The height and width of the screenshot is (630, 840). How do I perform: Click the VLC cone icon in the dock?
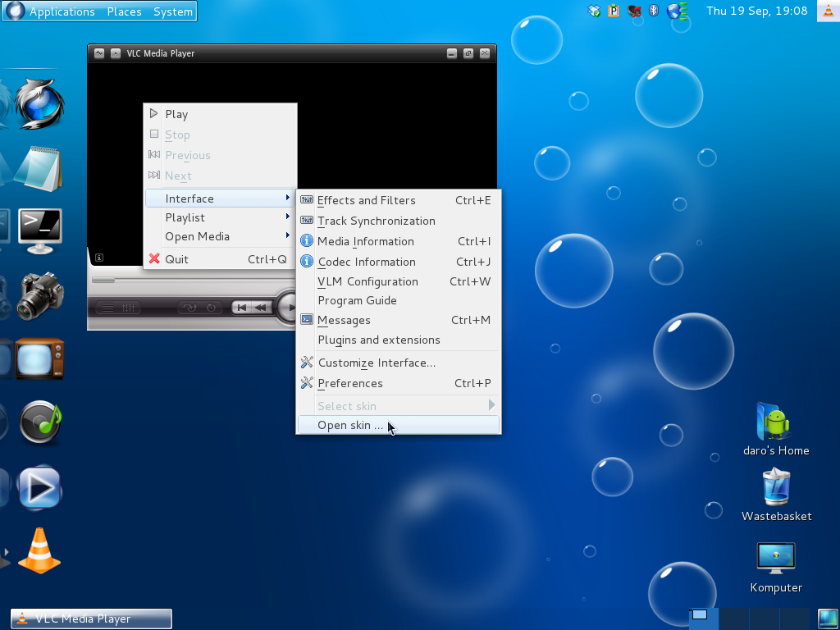[x=39, y=550]
